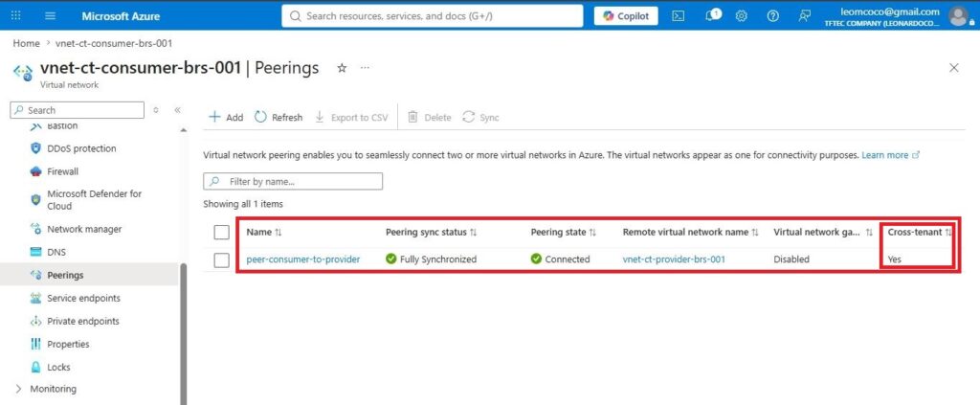Close the Peerings blade
The height and width of the screenshot is (405, 980).
pyautogui.click(x=954, y=67)
